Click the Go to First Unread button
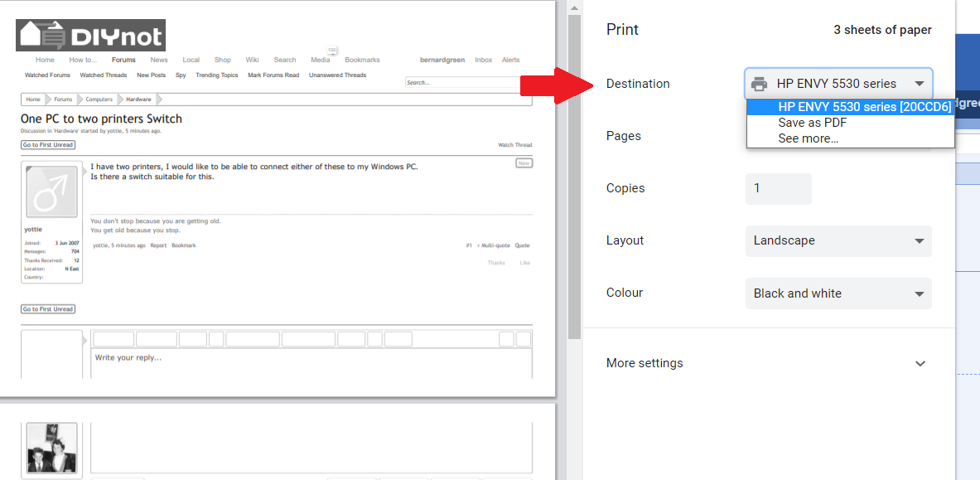Viewport: 980px width, 480px height. pyautogui.click(x=48, y=145)
